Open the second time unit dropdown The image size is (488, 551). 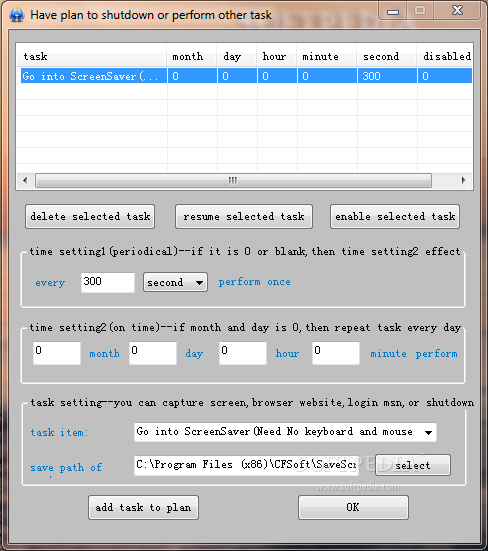tap(175, 282)
